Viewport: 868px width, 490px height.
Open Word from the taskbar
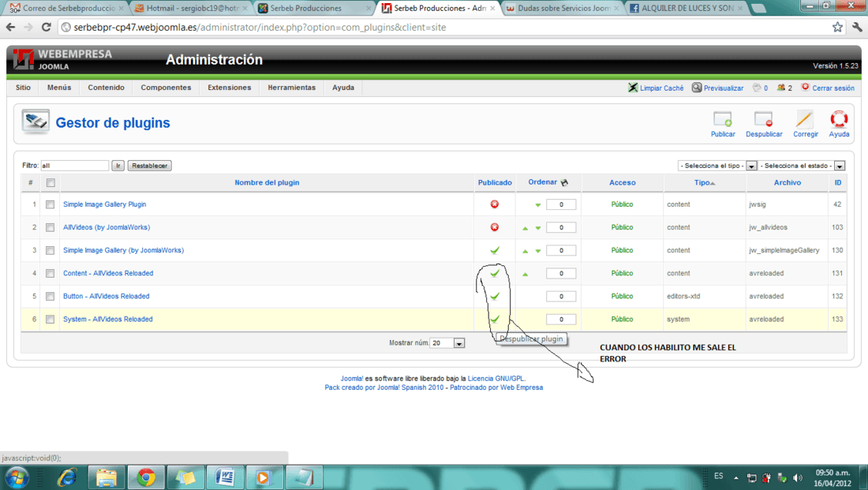click(x=225, y=477)
